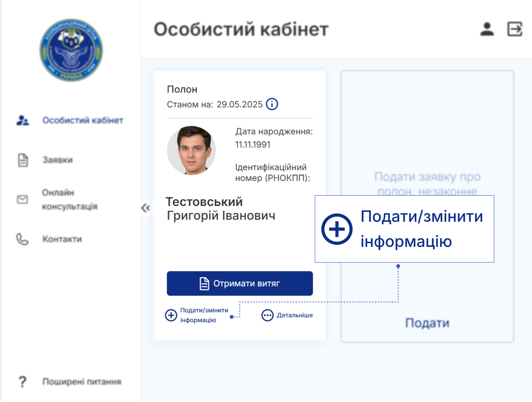The image size is (532, 402).
Task: Open the user profile icon
Action: 487,29
